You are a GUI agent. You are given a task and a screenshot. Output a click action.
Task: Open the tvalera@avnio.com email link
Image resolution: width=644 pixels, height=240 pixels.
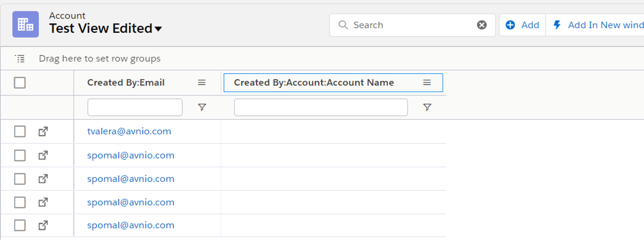pos(129,131)
